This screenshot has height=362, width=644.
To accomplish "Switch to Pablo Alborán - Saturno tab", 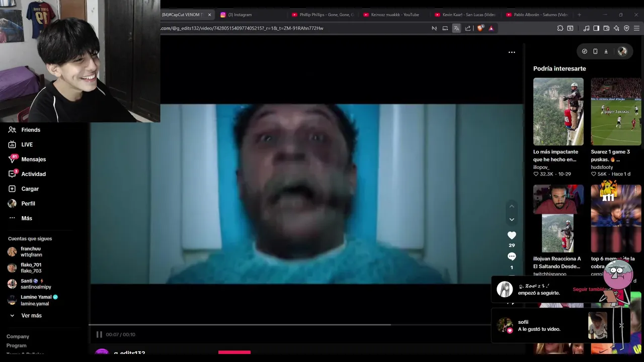I will click(536, 15).
